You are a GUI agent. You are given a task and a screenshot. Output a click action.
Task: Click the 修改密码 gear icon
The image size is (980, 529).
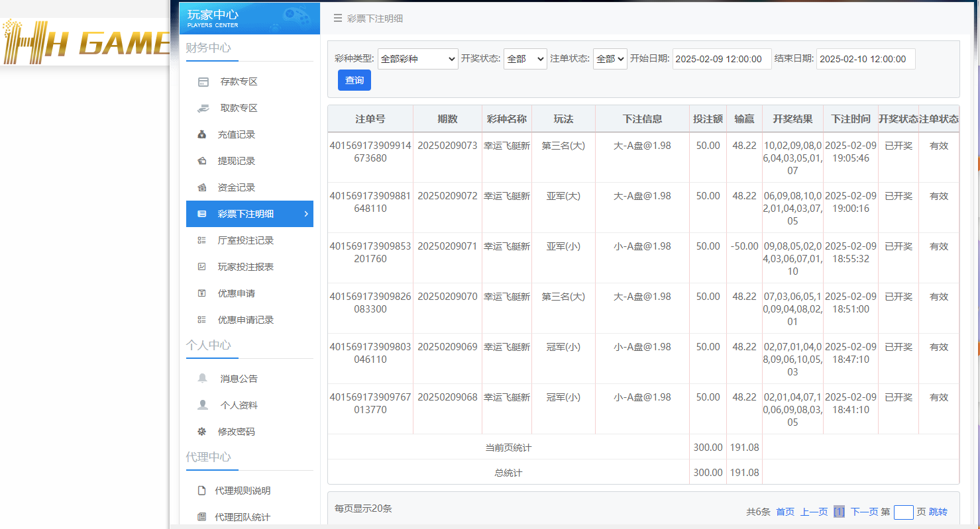click(x=203, y=431)
